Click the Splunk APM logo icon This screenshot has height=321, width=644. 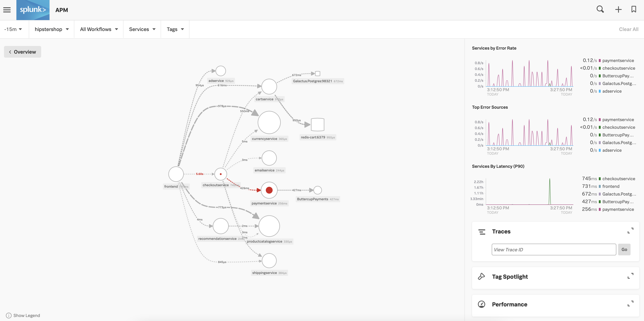pos(33,9)
